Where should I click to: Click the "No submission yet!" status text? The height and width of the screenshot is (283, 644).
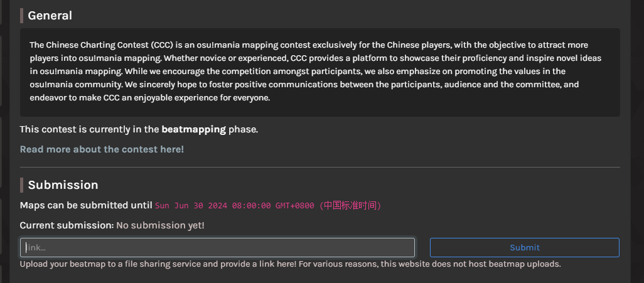coord(160,225)
